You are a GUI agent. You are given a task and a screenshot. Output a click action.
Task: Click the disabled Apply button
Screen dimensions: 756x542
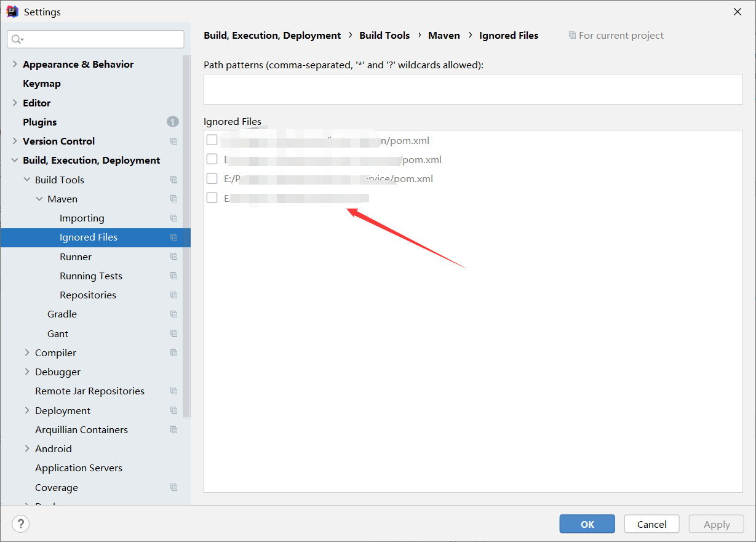[x=717, y=524]
